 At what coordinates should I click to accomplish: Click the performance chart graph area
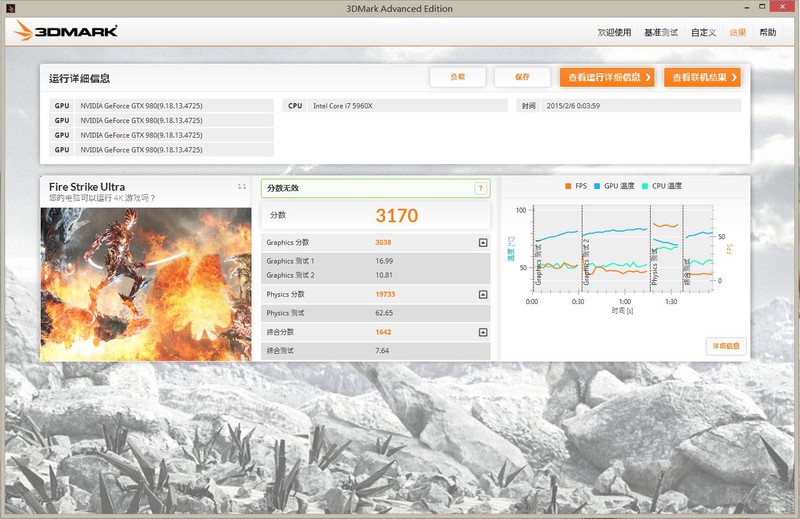[622, 249]
